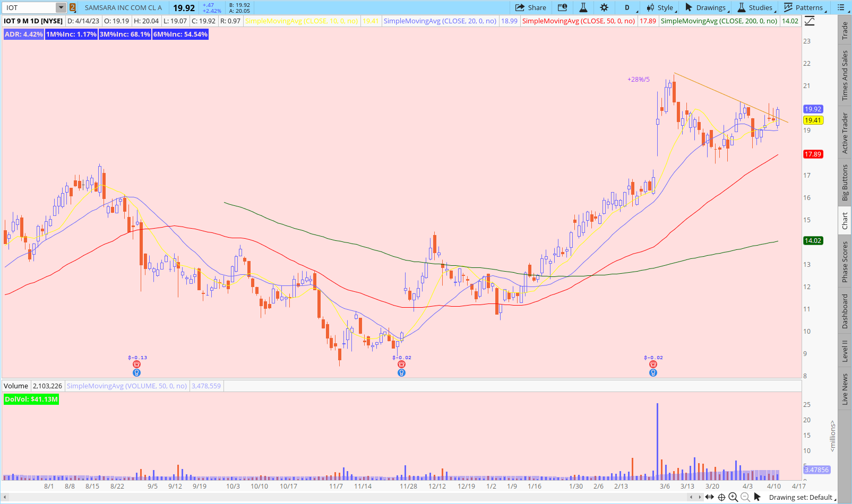Select SimpleMovingAvg (CLOSE, 200) study label
Image resolution: width=852 pixels, height=504 pixels.
click(719, 21)
